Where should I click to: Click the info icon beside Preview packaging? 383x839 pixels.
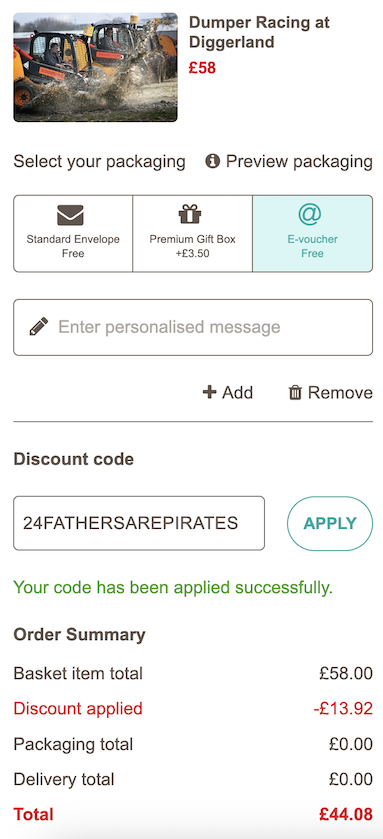(x=212, y=161)
